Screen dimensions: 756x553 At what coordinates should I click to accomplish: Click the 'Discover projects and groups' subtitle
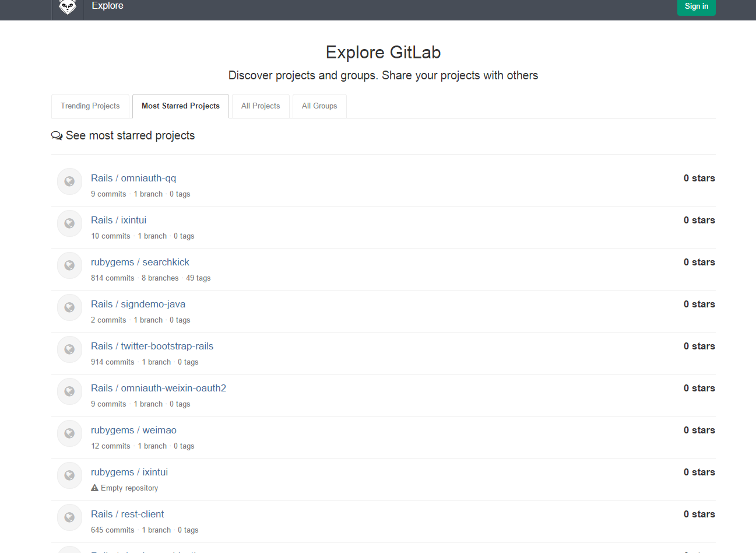coord(383,76)
